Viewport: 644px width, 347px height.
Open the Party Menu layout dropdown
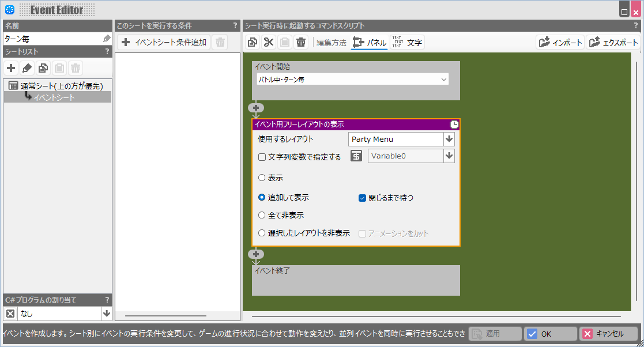tap(449, 139)
